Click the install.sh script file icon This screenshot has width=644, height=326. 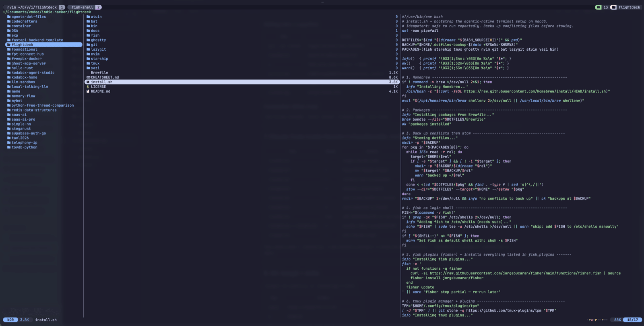pyautogui.click(x=88, y=82)
